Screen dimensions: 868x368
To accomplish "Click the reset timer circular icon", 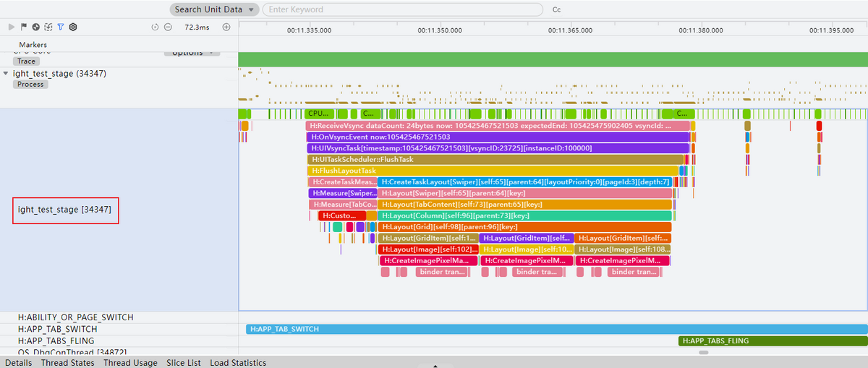I will (x=155, y=27).
